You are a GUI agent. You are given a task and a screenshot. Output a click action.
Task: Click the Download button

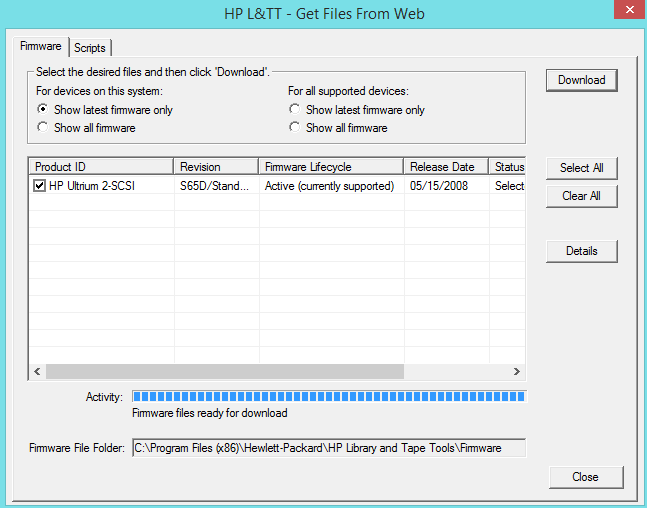coord(581,80)
